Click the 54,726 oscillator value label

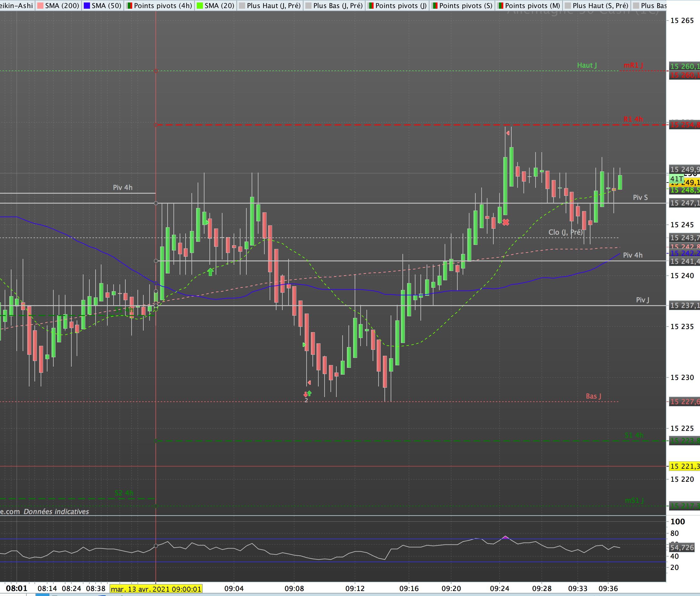(x=682, y=547)
